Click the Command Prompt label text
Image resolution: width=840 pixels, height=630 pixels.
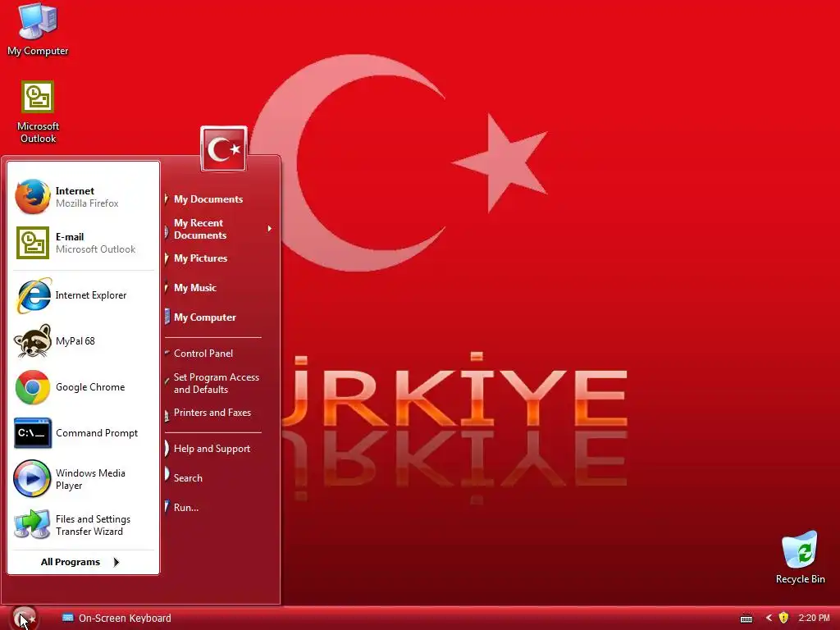[97, 433]
